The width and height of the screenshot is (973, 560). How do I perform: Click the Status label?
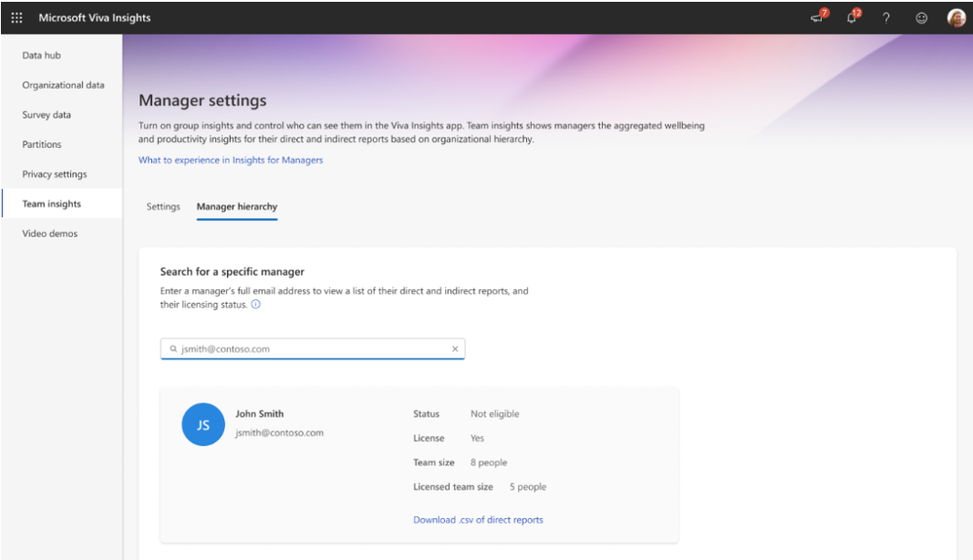(427, 414)
